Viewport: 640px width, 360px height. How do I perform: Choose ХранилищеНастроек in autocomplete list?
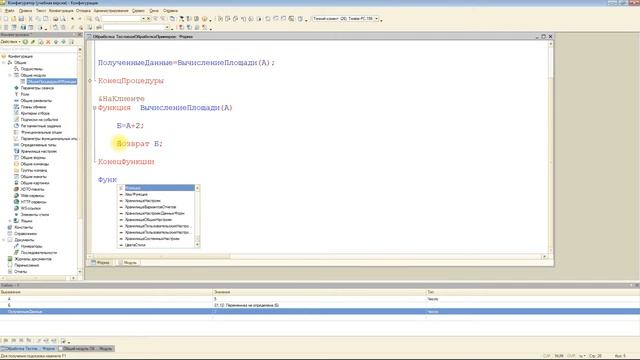coord(142,201)
